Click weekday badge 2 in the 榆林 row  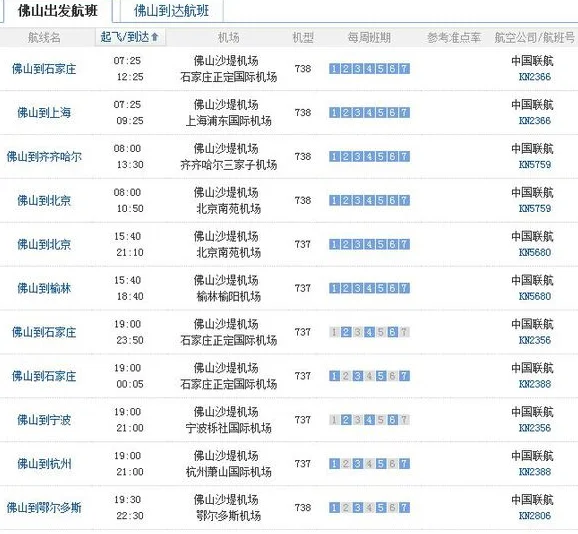point(346,288)
